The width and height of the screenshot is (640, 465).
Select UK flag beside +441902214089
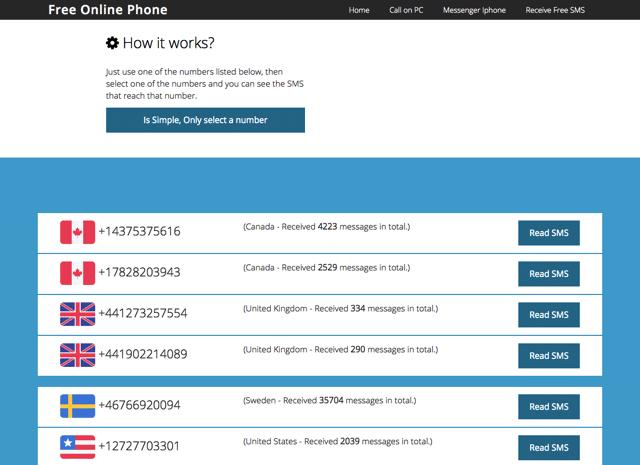click(77, 355)
